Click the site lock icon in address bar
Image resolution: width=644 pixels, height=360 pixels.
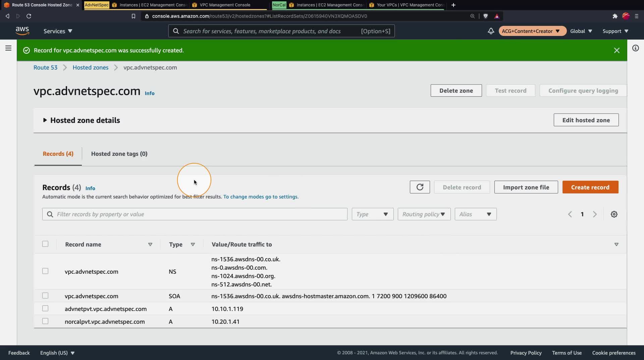pyautogui.click(x=147, y=16)
